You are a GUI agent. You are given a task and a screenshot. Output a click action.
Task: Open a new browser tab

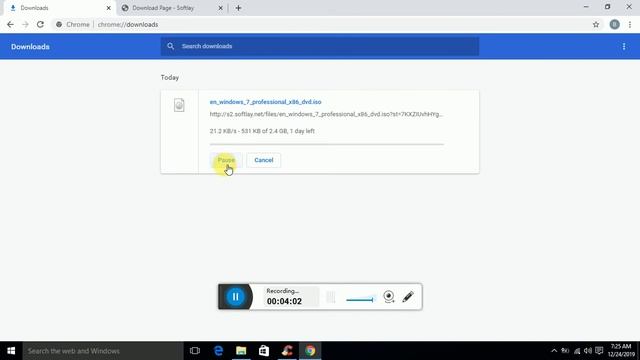click(238, 8)
